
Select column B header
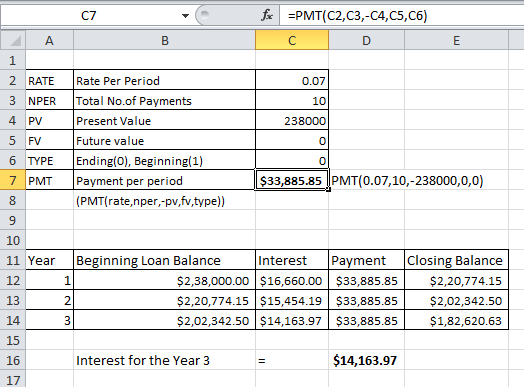pyautogui.click(x=164, y=40)
